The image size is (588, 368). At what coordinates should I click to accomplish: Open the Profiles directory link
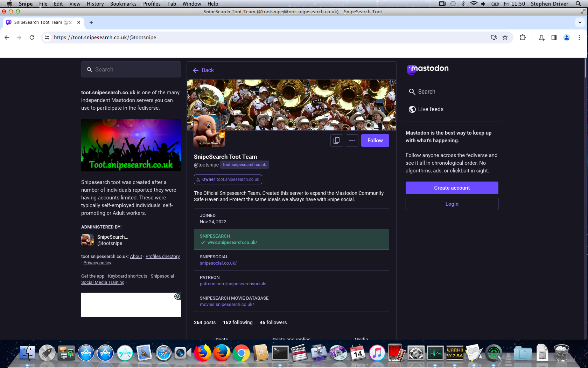[163, 257]
